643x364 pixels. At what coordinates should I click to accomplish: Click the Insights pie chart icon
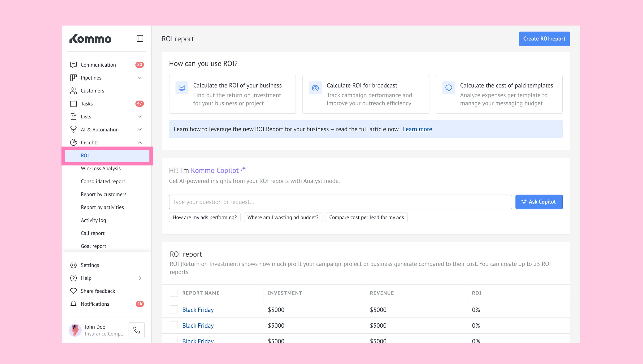coord(73,143)
